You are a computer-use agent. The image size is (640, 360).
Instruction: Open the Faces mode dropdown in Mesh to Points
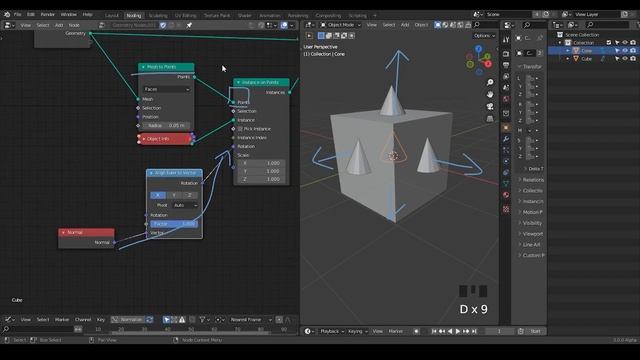click(x=167, y=89)
